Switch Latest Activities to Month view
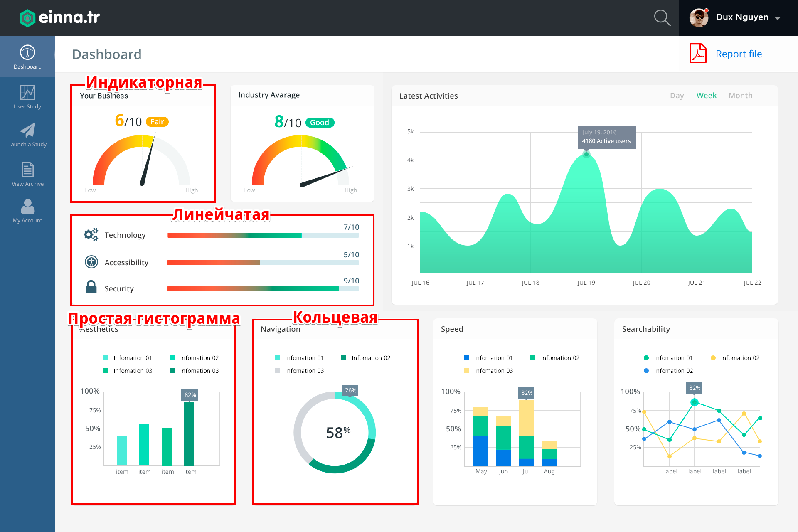 click(x=740, y=96)
